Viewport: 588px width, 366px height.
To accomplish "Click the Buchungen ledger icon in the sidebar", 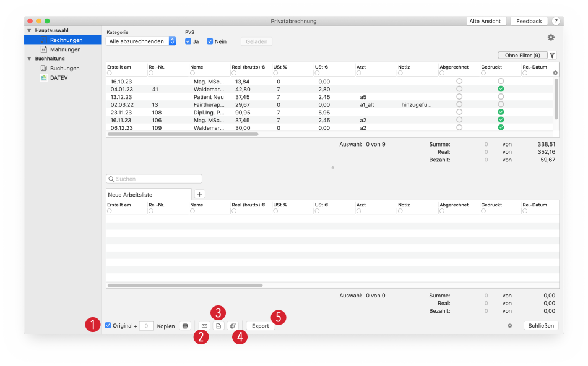I will click(44, 68).
